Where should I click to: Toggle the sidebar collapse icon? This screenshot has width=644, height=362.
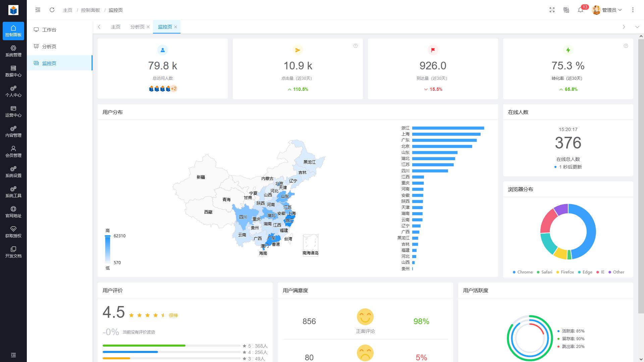coord(38,10)
